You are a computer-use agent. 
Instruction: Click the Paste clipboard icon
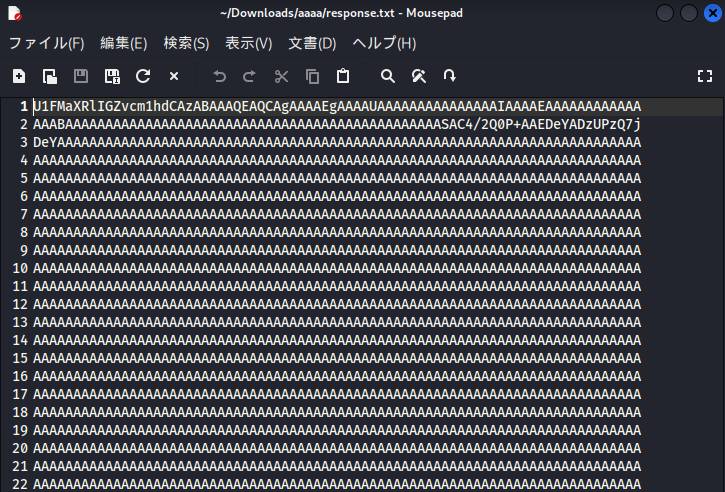343,76
